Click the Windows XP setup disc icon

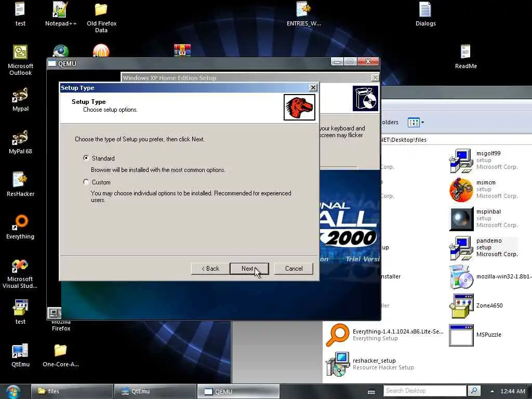pyautogui.click(x=365, y=98)
